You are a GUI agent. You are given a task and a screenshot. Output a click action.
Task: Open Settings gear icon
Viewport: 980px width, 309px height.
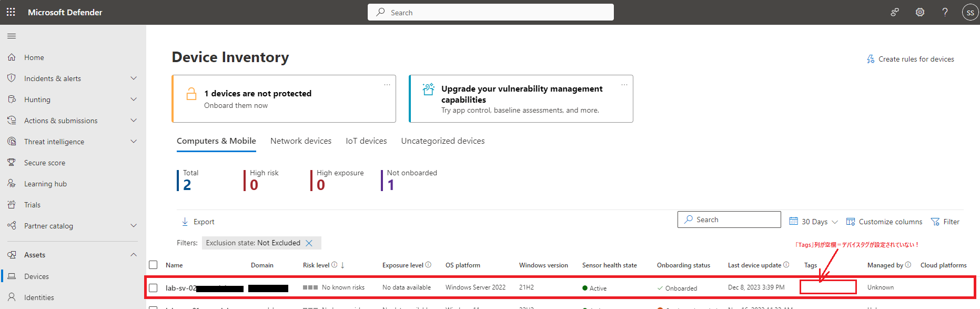(x=920, y=12)
